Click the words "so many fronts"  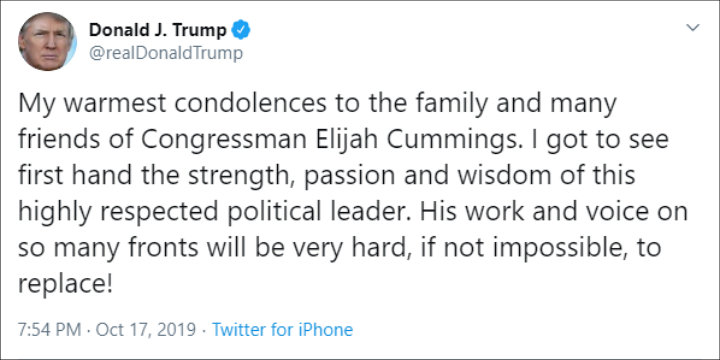point(108,248)
